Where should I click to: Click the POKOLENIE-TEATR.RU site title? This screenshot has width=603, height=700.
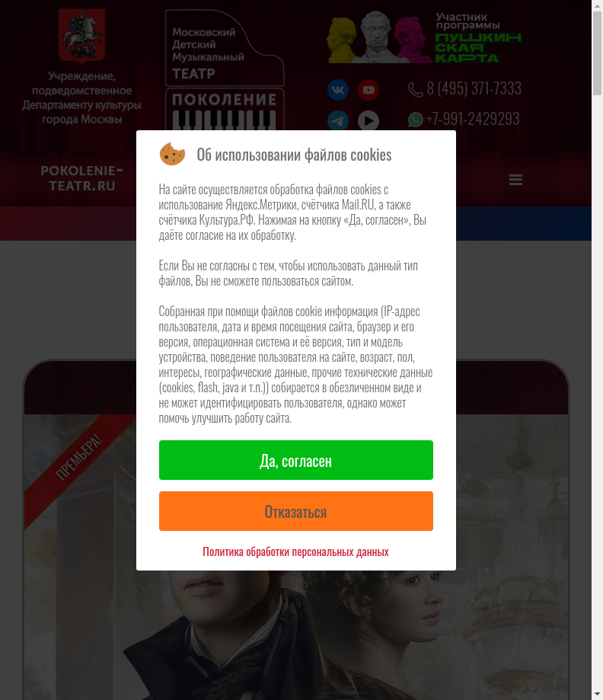(x=81, y=178)
